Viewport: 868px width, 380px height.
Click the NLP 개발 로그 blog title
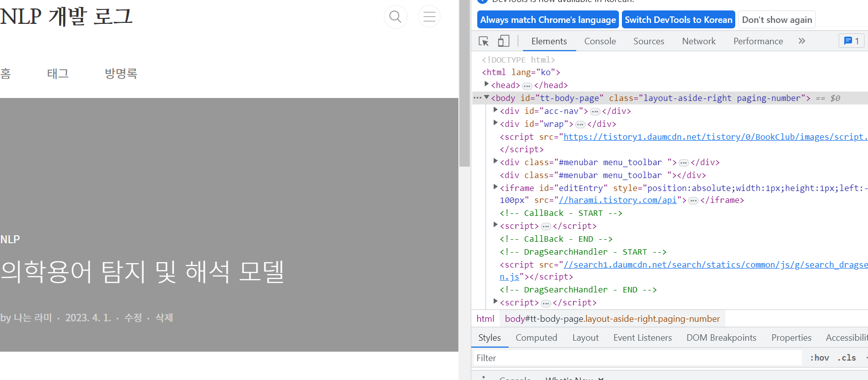pyautogui.click(x=67, y=16)
